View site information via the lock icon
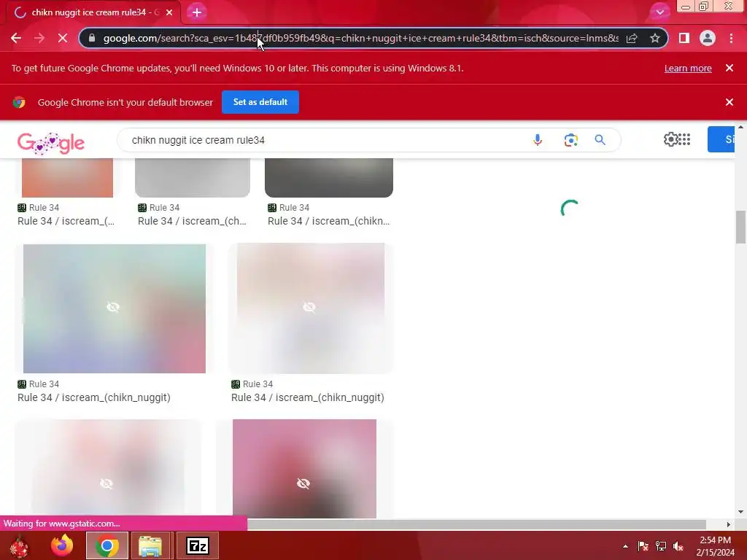 [x=93, y=38]
